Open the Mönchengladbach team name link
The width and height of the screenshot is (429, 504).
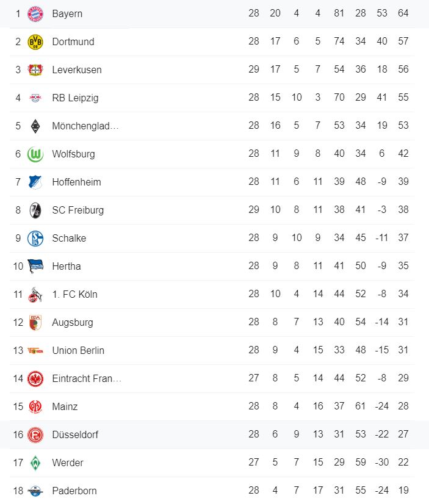85,126
